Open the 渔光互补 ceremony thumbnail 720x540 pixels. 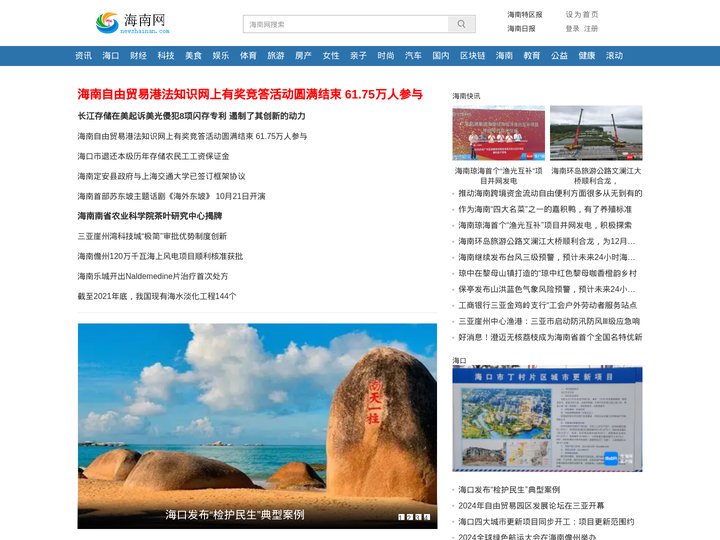499,133
